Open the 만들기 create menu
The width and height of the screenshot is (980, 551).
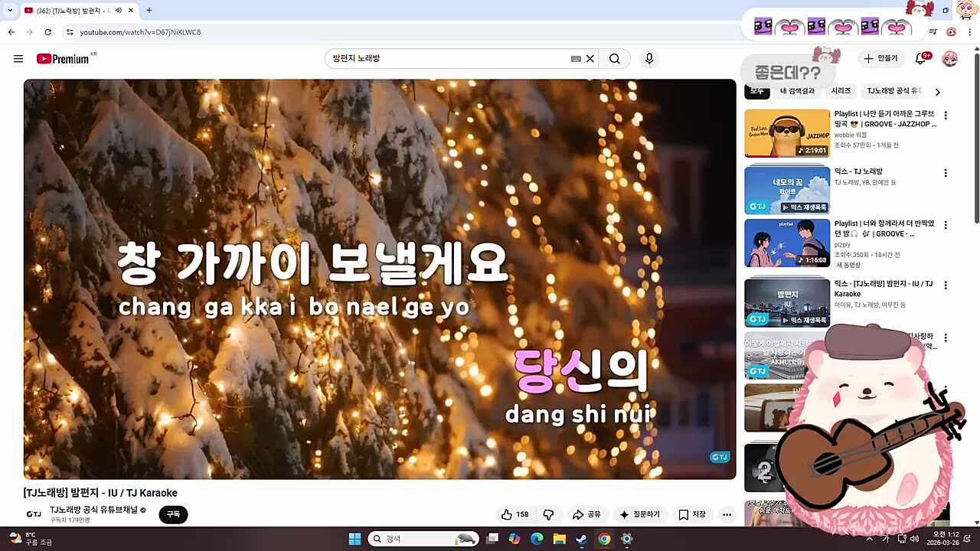[x=880, y=59]
